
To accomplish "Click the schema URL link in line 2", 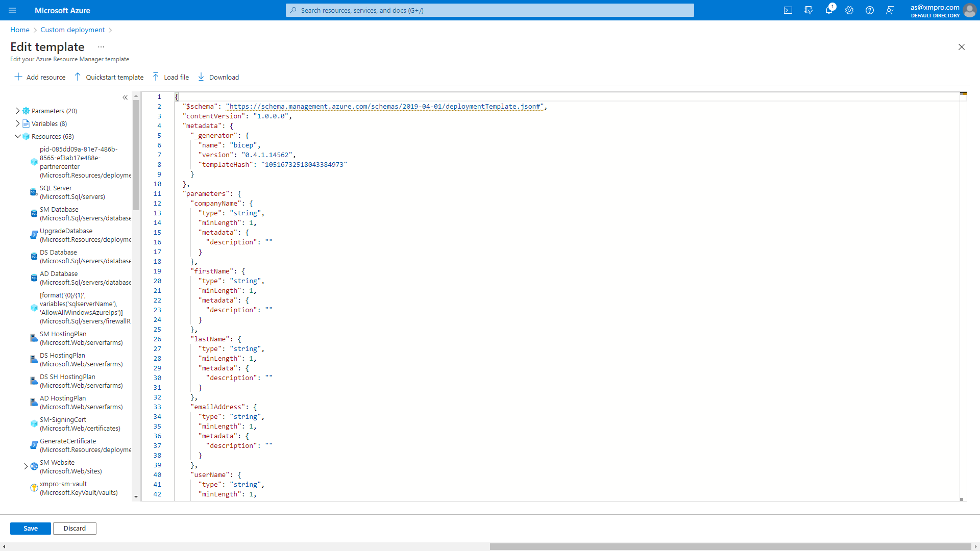I will [x=385, y=107].
